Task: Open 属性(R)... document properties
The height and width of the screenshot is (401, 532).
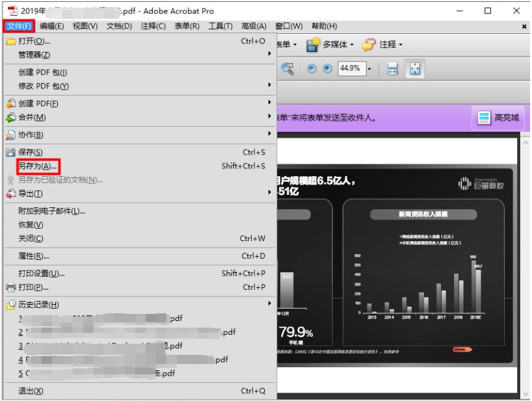Action: click(139, 256)
